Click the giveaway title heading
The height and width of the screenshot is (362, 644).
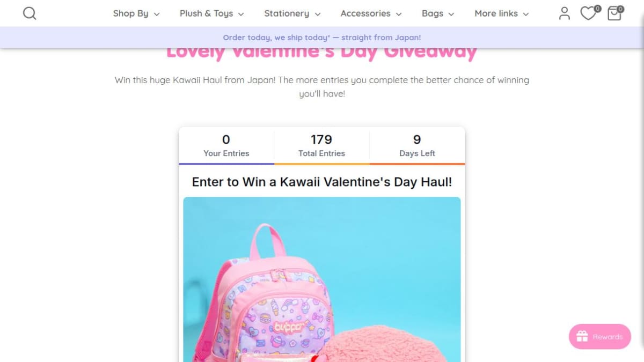pyautogui.click(x=322, y=182)
